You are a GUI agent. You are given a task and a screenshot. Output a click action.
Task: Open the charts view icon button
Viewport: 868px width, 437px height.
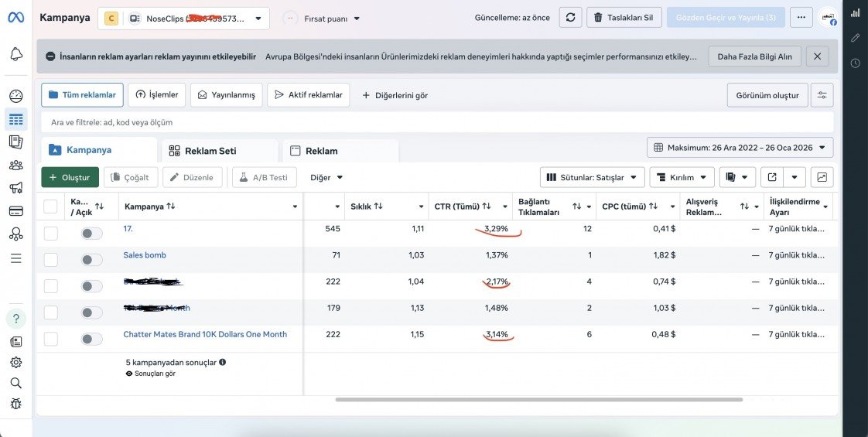click(x=822, y=178)
